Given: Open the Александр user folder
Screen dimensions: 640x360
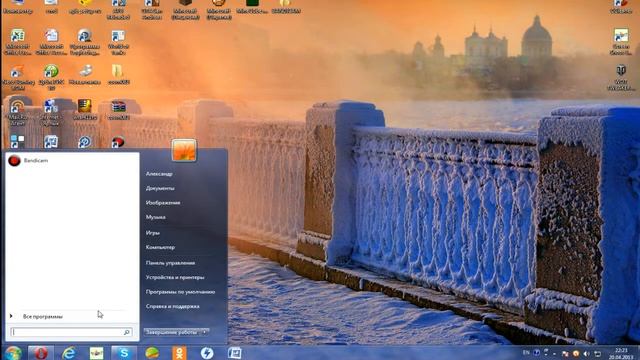Looking at the screenshot, I should [x=159, y=174].
